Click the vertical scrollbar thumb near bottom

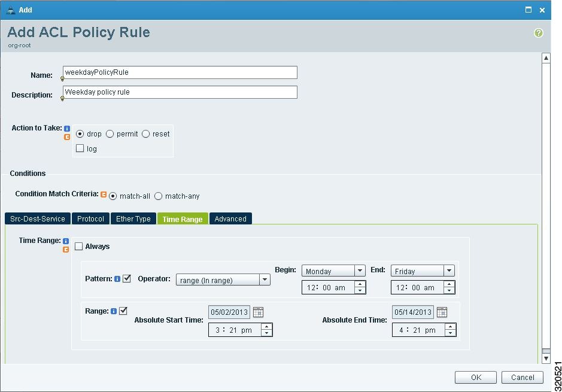546,351
